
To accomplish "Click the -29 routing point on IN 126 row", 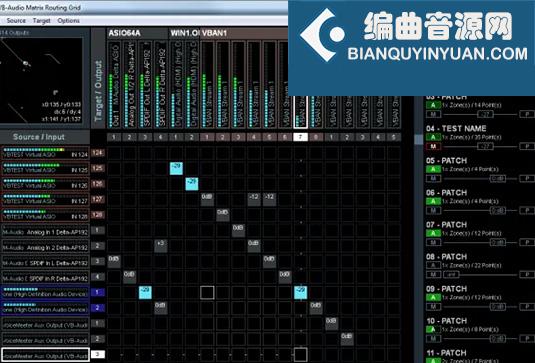I will (192, 184).
